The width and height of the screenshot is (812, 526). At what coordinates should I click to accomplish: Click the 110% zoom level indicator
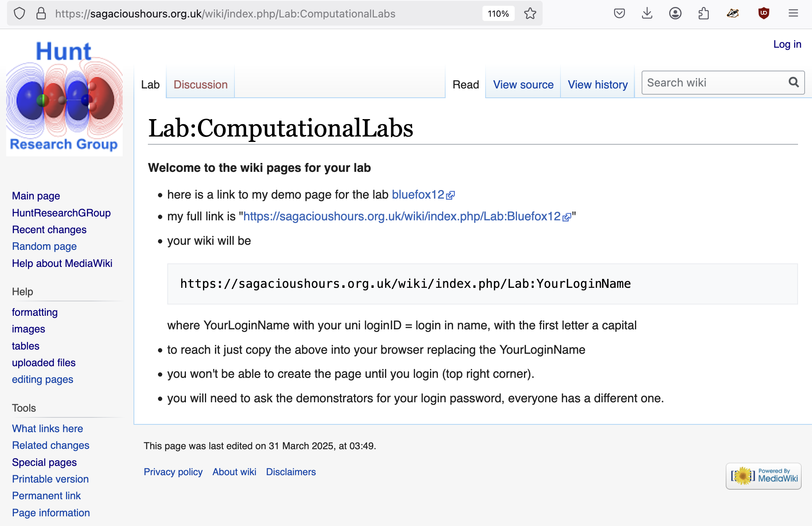pos(498,13)
